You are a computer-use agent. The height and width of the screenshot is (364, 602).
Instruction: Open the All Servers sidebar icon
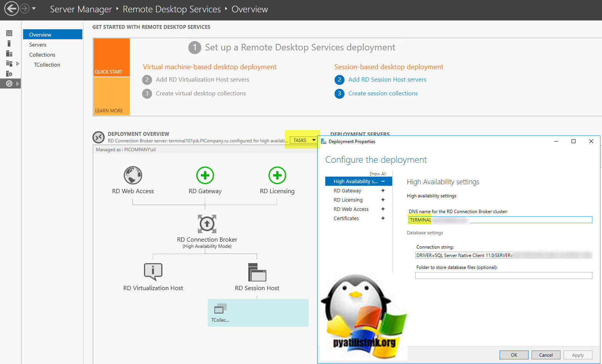[x=9, y=53]
